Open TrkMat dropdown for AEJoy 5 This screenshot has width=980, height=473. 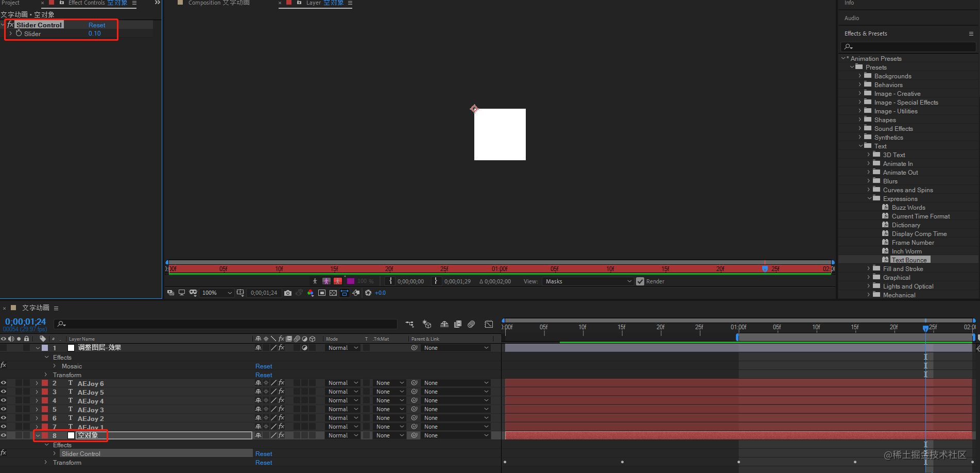[x=390, y=392]
